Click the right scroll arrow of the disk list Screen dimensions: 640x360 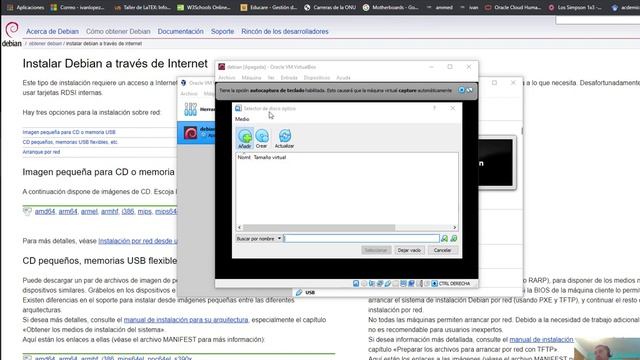pos(454,227)
